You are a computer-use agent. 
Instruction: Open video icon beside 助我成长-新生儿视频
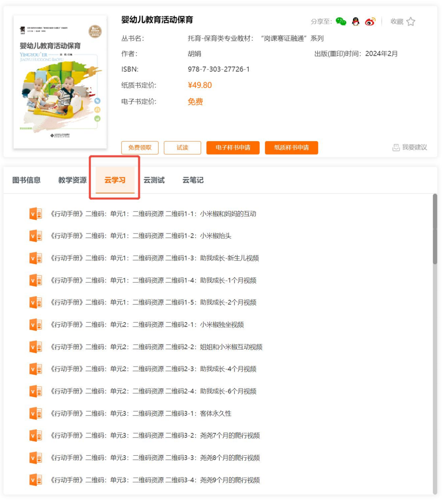click(x=35, y=258)
